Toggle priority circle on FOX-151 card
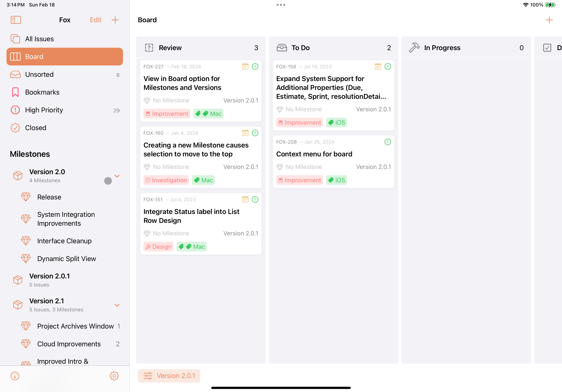 coord(255,200)
